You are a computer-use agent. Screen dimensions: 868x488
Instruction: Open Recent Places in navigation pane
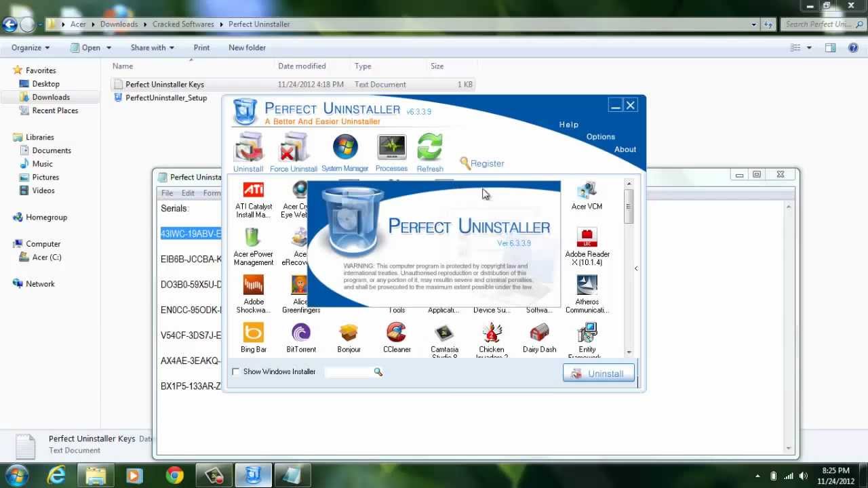click(x=55, y=110)
